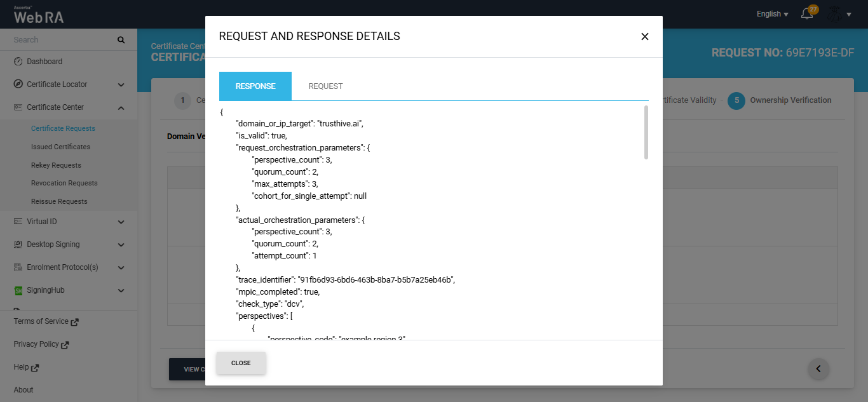Open the Privacy Policy link
The image size is (868, 402).
click(x=41, y=344)
